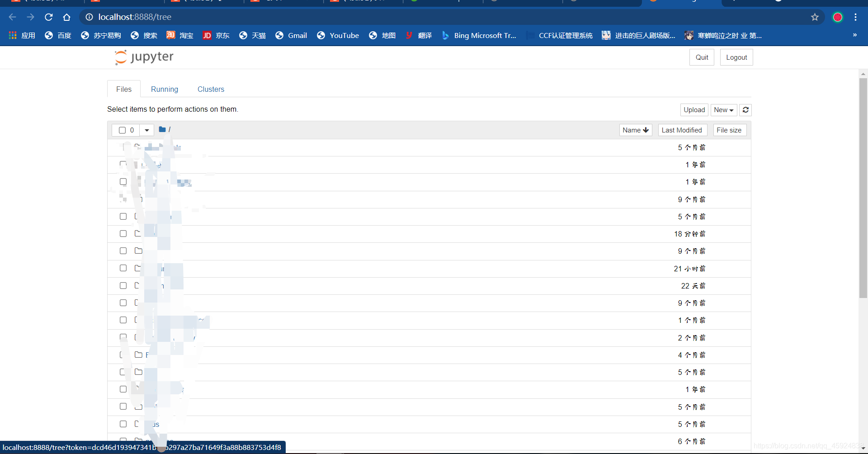
Task: Click the scrollbar up arrow
Action: point(863,74)
